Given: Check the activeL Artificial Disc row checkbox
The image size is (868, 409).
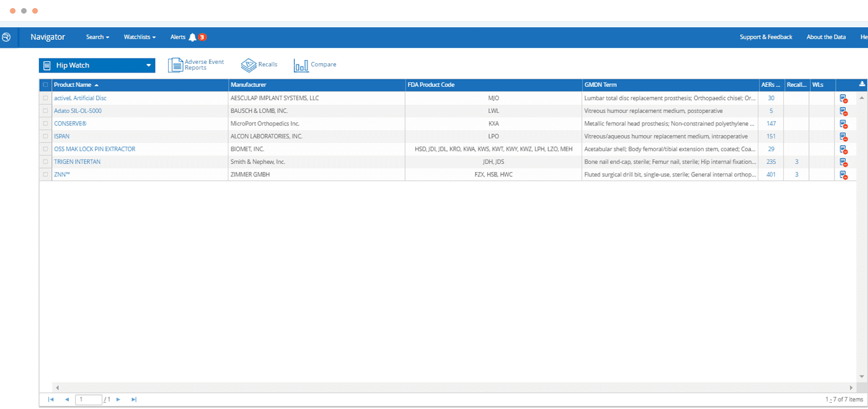Looking at the screenshot, I should pos(45,98).
